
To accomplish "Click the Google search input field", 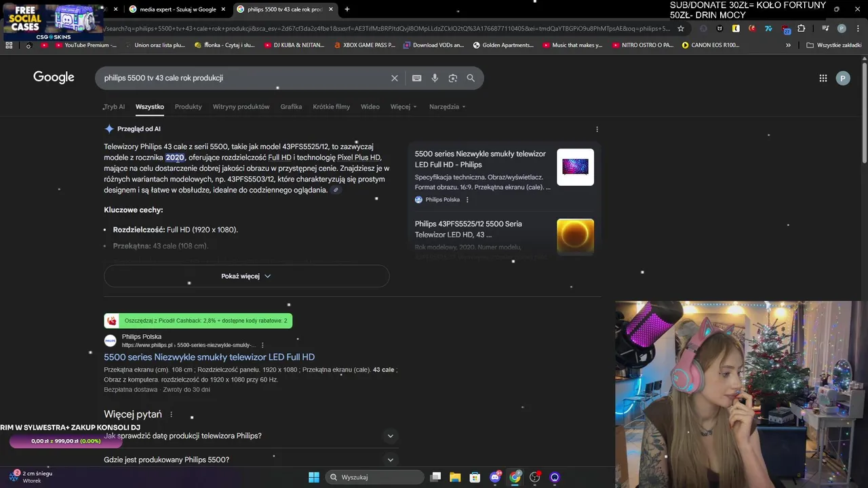I will (244, 78).
